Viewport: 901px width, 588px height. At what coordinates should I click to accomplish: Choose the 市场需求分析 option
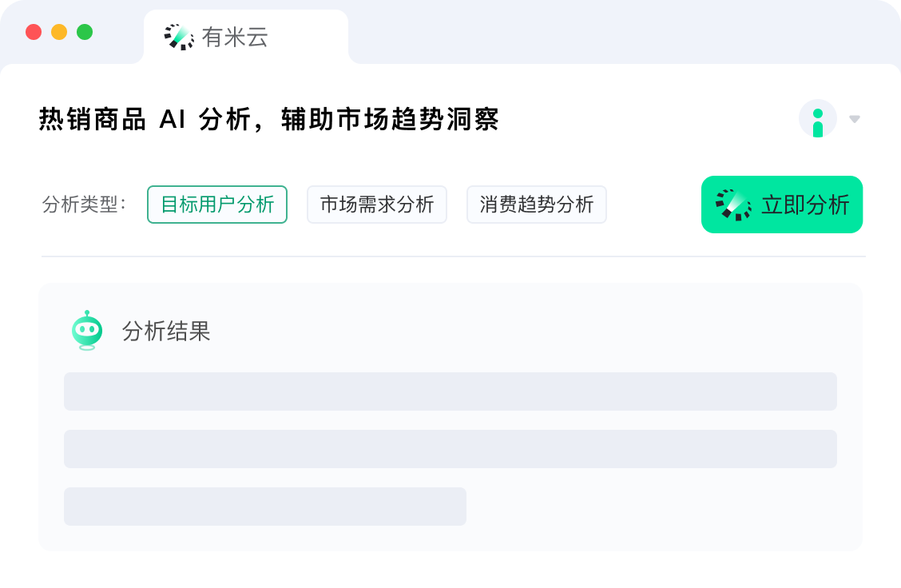pos(377,205)
